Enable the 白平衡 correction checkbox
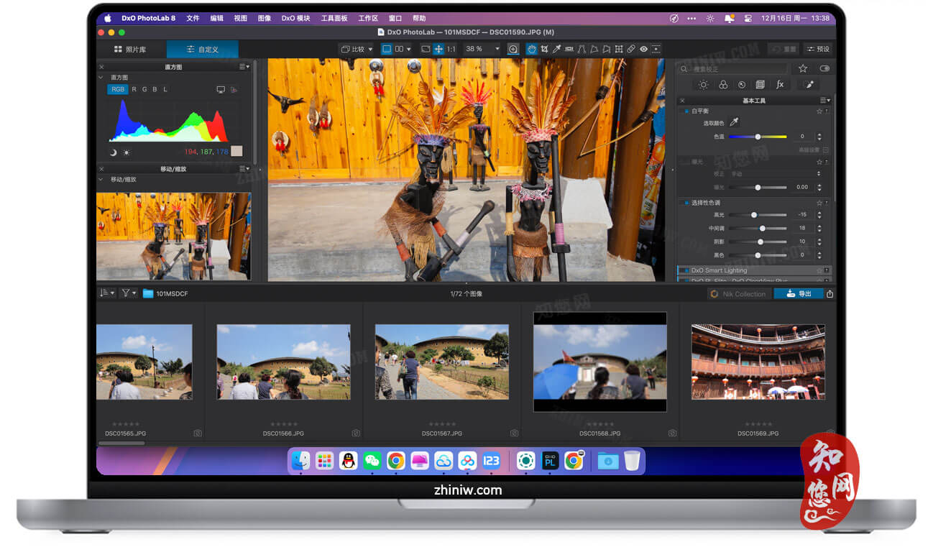The width and height of the screenshot is (933, 560). point(687,110)
